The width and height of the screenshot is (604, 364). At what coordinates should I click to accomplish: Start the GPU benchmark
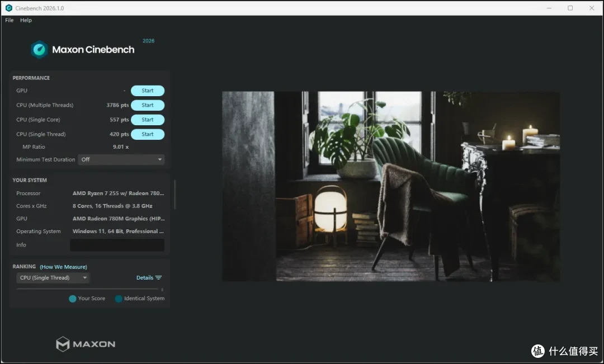148,91
